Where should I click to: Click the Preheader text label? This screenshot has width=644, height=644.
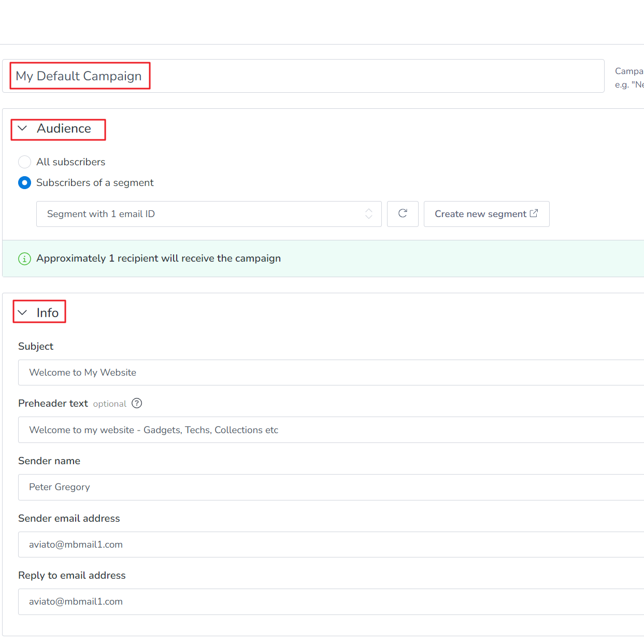(53, 403)
